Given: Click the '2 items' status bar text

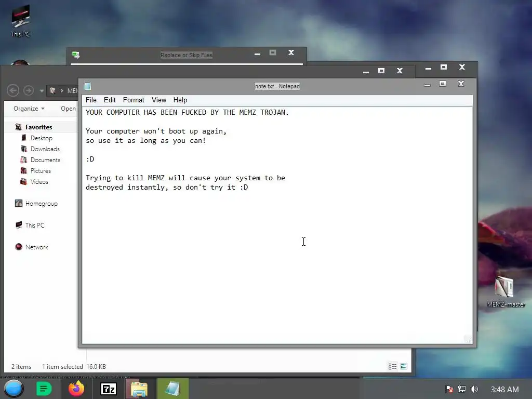Looking at the screenshot, I should [21, 367].
